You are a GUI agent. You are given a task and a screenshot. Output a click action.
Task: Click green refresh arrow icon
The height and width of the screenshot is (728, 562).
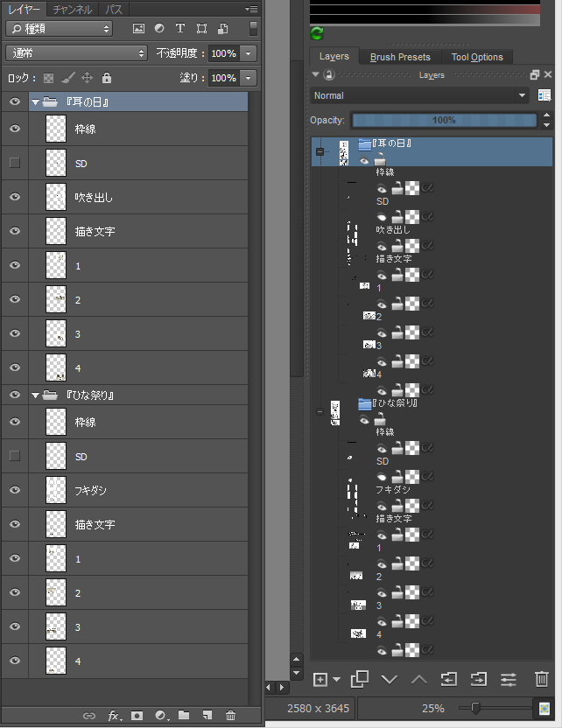pos(317,34)
